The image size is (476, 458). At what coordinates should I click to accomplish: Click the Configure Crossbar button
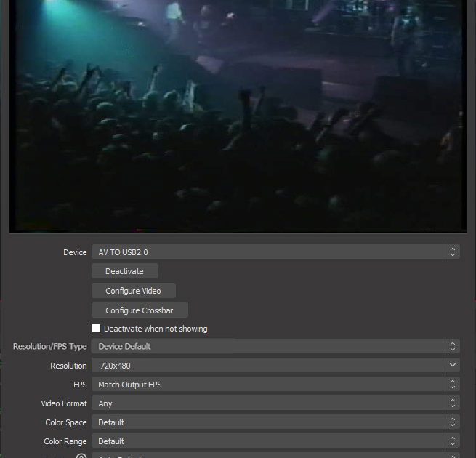click(140, 310)
